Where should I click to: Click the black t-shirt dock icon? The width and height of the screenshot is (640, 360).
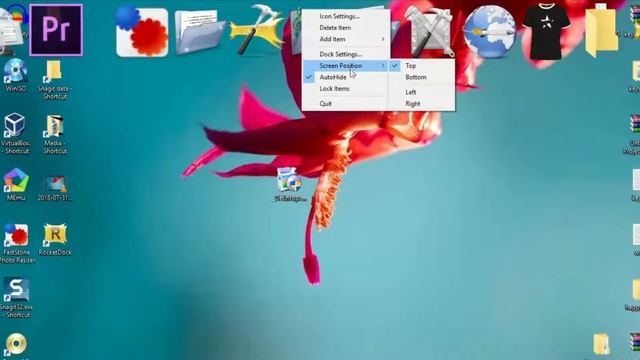pos(546,31)
